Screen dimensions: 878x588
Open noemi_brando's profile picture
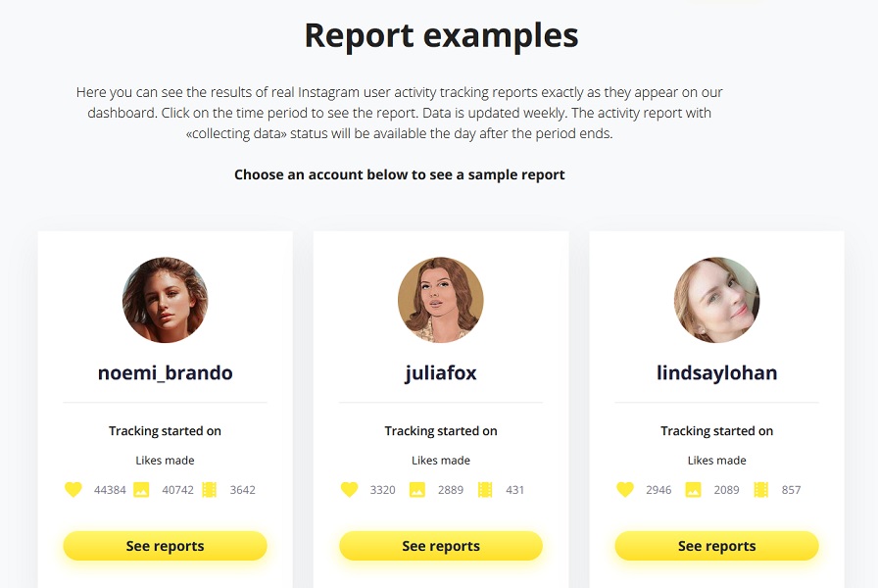point(165,301)
